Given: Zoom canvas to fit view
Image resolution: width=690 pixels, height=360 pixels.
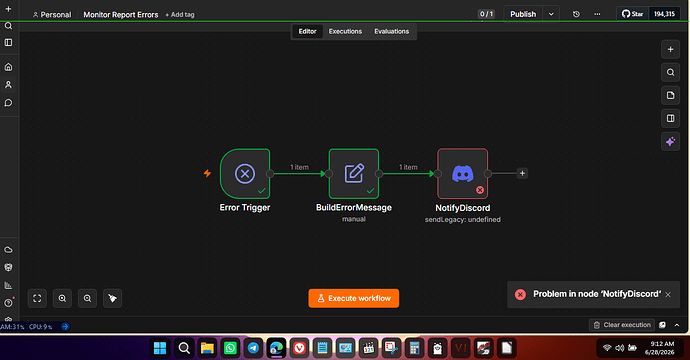Looking at the screenshot, I should [37, 298].
